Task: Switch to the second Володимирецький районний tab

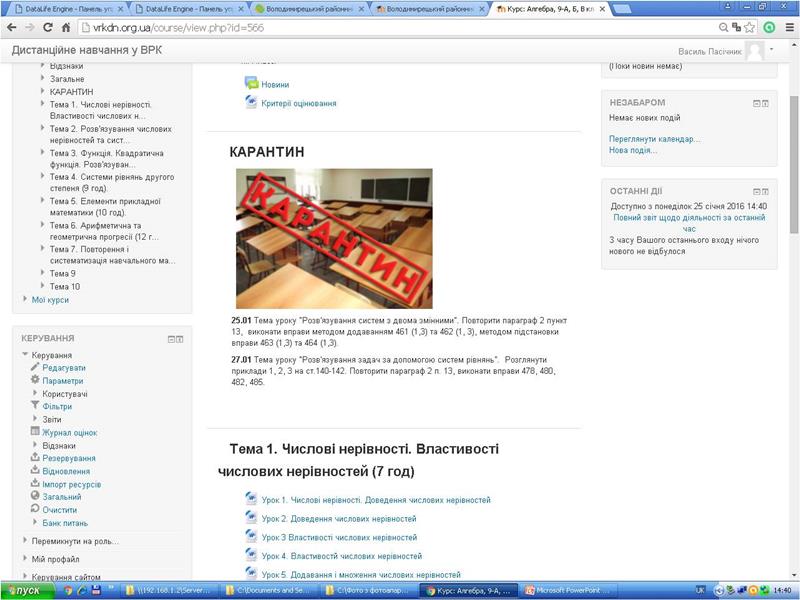Action: [429, 9]
